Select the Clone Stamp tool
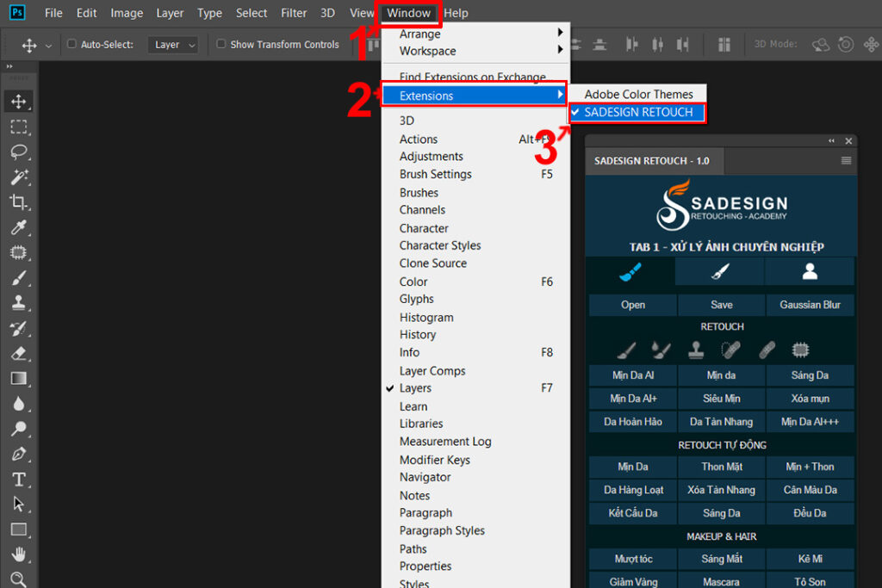This screenshot has width=882, height=588. [x=18, y=302]
